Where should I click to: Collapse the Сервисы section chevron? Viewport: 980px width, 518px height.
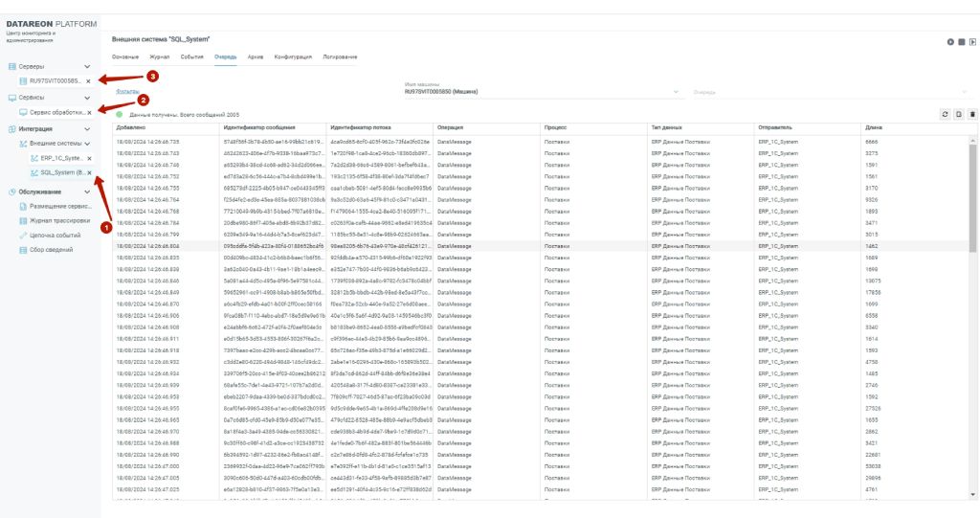click(87, 98)
